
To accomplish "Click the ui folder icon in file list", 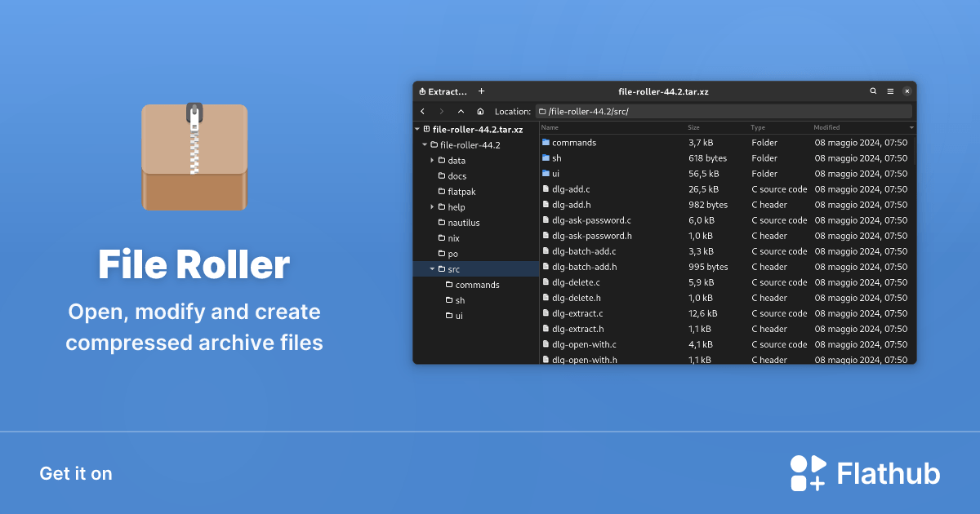I will click(x=546, y=173).
